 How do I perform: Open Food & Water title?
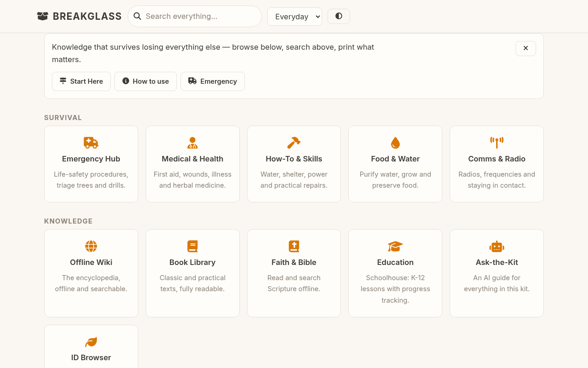[396, 159]
